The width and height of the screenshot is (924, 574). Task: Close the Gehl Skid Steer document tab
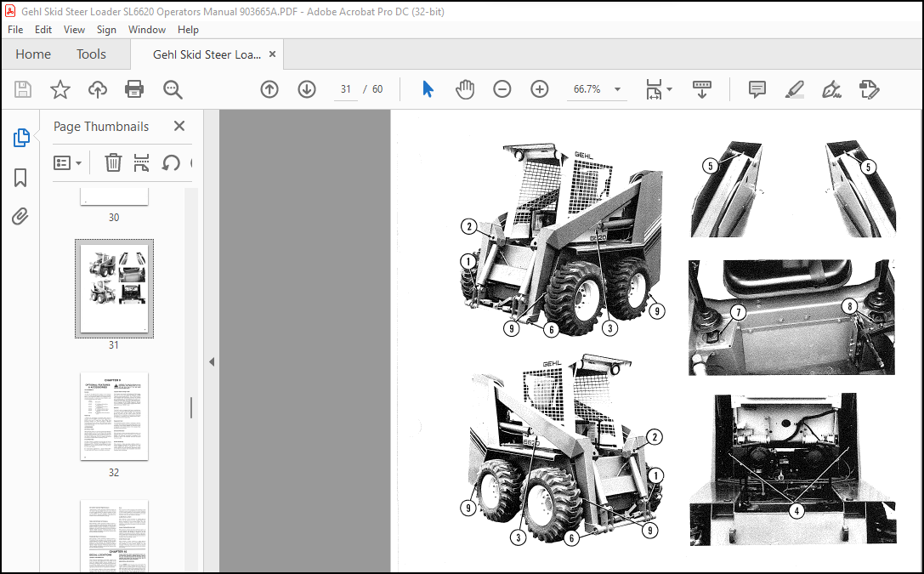(x=272, y=54)
